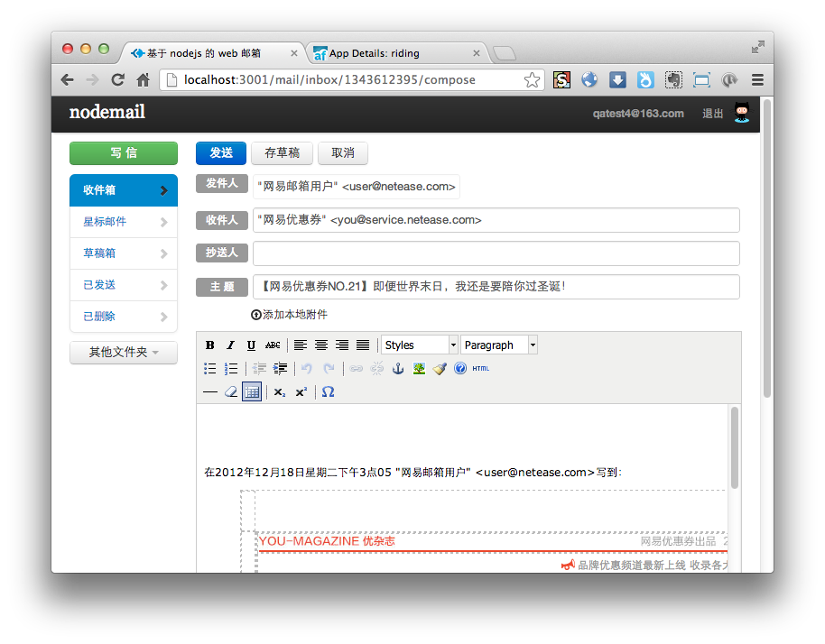Apply subscript formatting
The image size is (825, 644).
280,392
